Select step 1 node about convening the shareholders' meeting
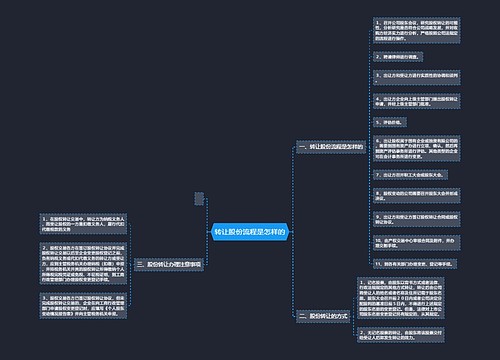 pos(417,30)
